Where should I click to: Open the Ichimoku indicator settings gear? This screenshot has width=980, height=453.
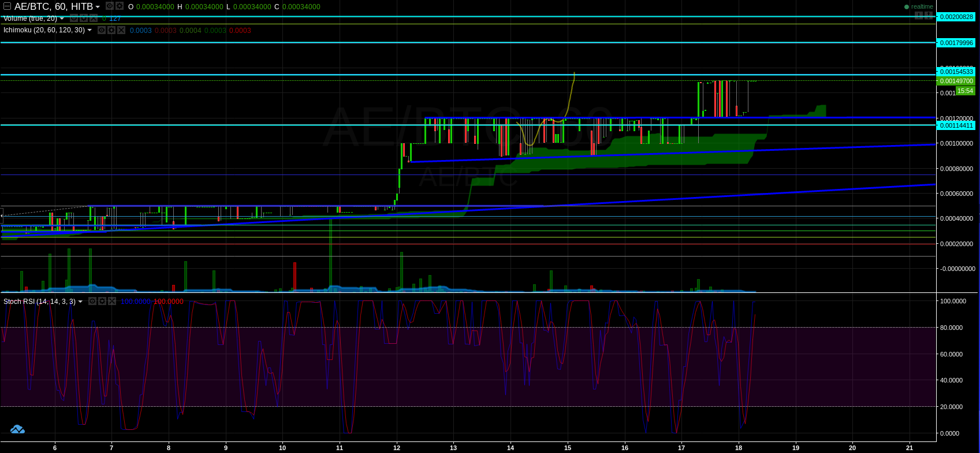coord(111,29)
